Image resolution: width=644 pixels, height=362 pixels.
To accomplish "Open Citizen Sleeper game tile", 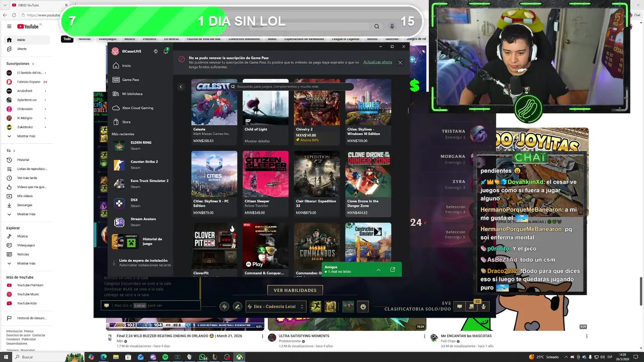I will tap(266, 184).
